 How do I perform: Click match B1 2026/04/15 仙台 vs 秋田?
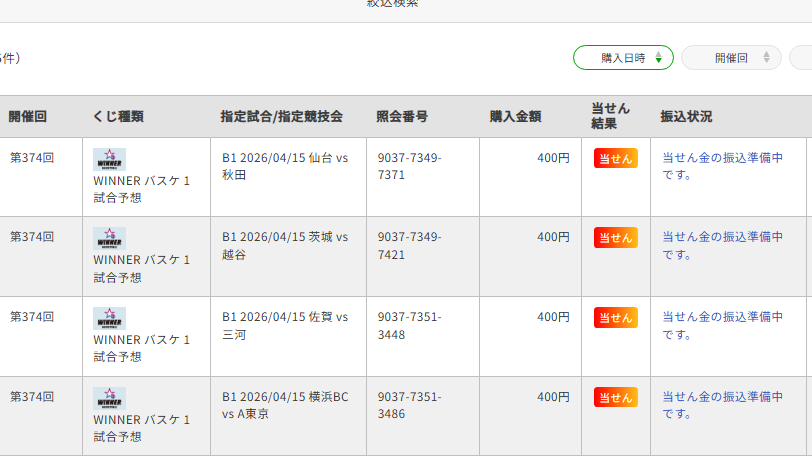point(285,166)
